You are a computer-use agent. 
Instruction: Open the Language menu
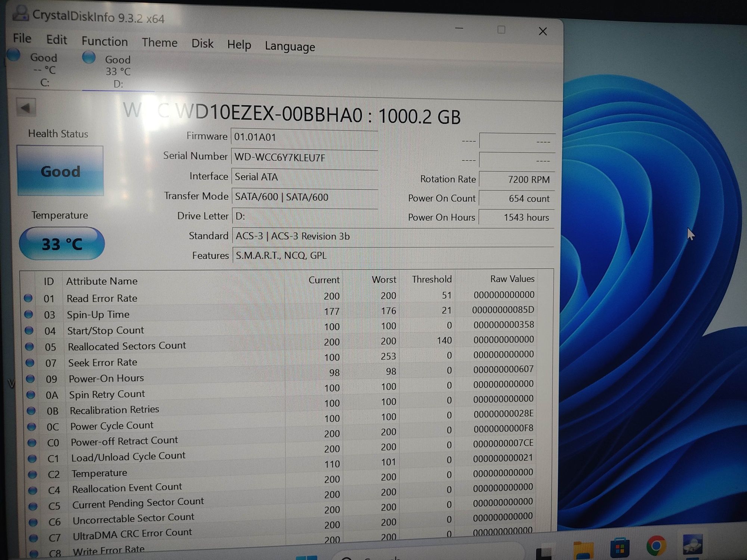tap(290, 47)
